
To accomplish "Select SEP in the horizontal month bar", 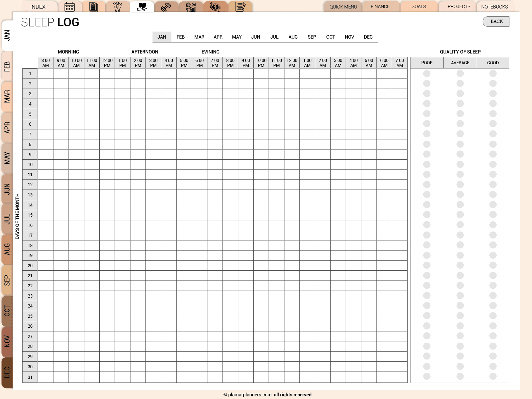I will coord(312,37).
